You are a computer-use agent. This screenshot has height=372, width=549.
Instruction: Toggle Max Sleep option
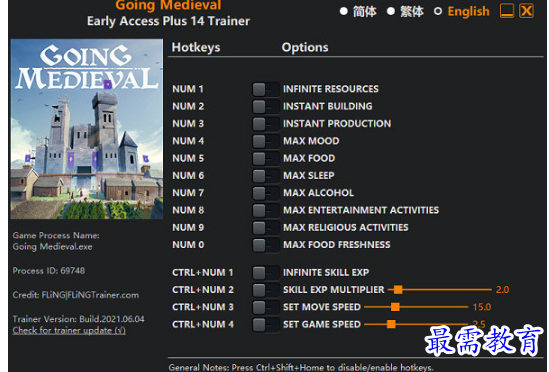(x=265, y=175)
